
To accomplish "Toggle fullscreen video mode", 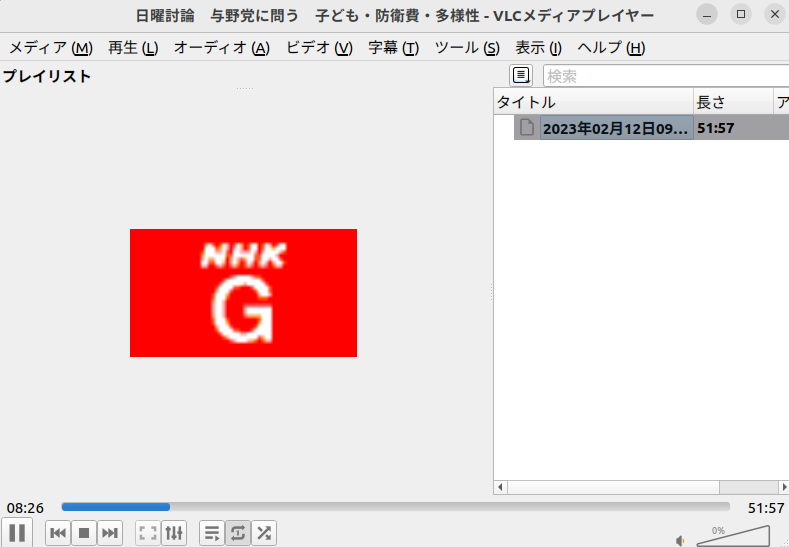I will pyautogui.click(x=148, y=532).
